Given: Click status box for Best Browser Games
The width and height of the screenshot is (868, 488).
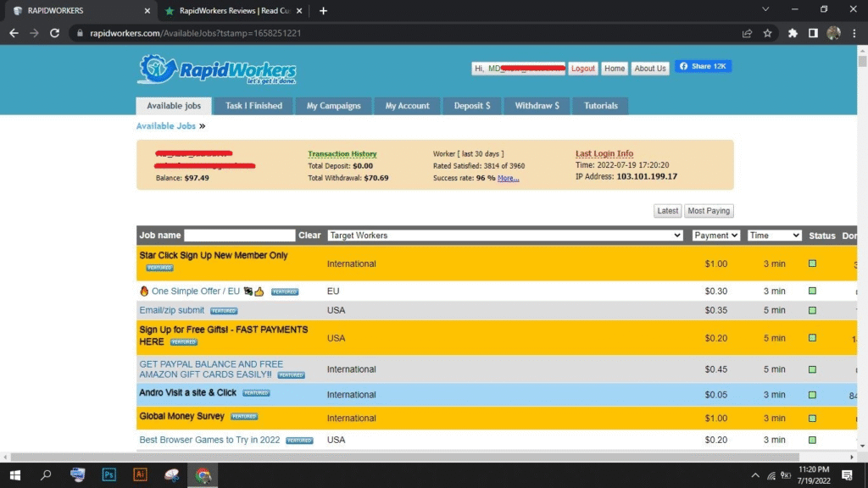Looking at the screenshot, I should (x=812, y=440).
